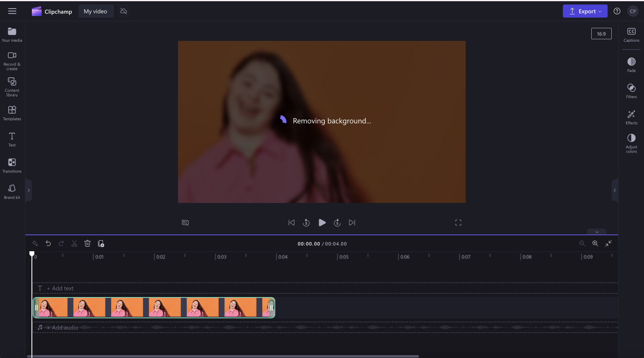Viewport: 644px width, 358px height.
Task: Click the 0:05 timeline ruler mark
Action: [x=344, y=257]
